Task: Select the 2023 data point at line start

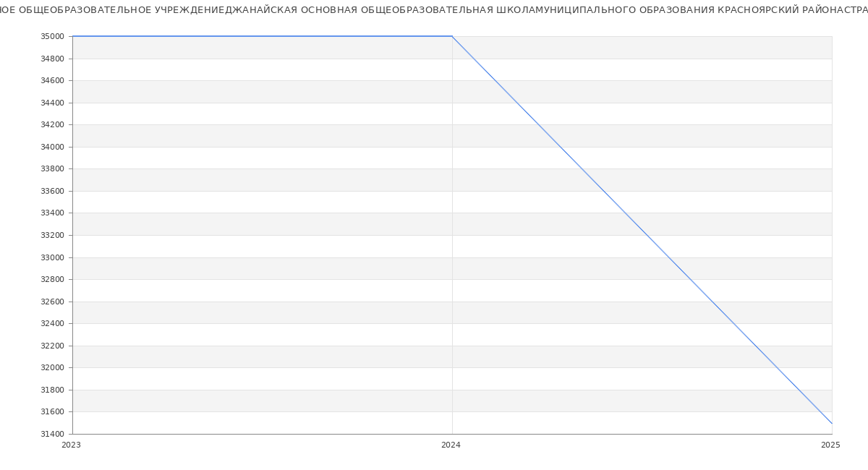Action: pyautogui.click(x=72, y=36)
